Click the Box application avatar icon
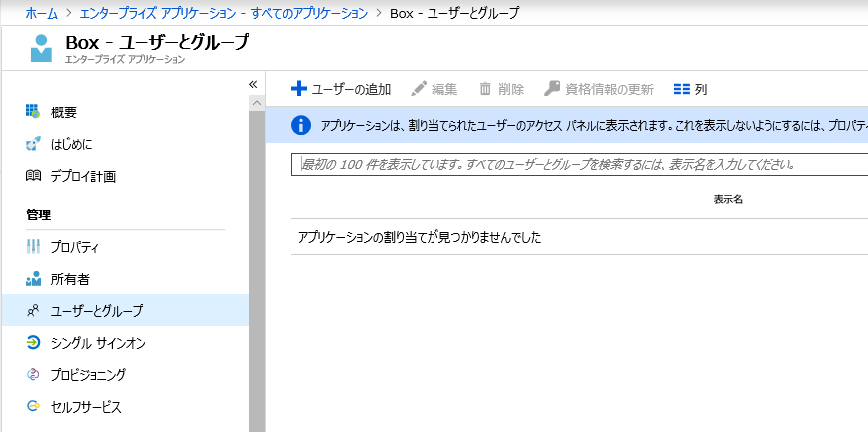The width and height of the screenshot is (868, 432). click(x=42, y=48)
